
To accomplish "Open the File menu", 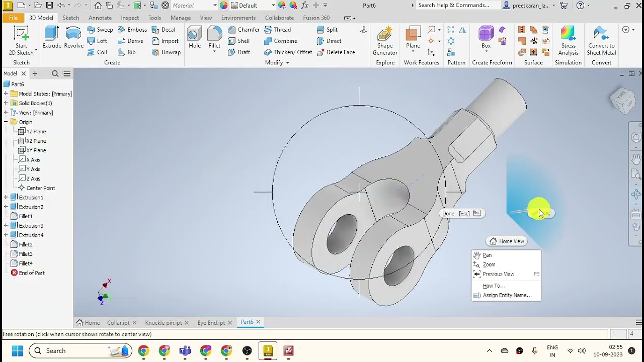I will (13, 18).
